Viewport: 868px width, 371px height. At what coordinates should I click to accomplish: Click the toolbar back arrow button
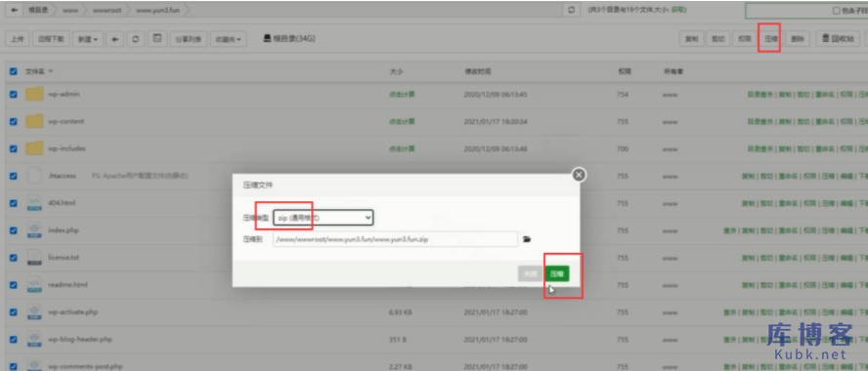coord(114,39)
